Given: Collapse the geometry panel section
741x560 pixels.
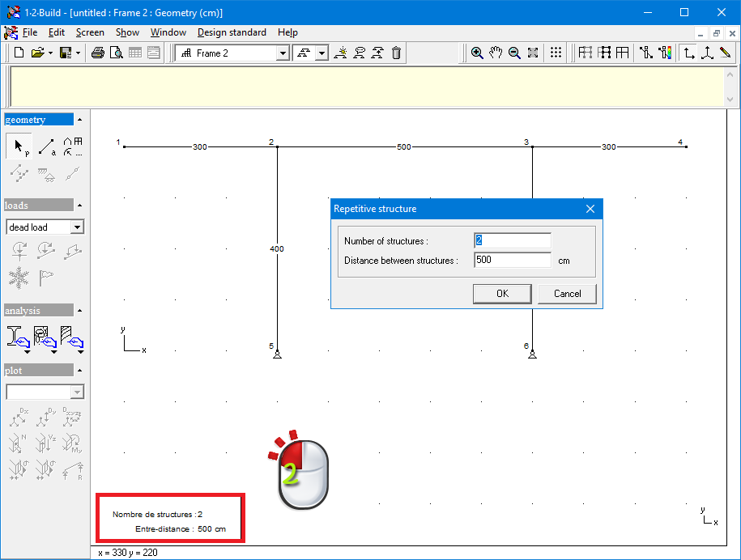Looking at the screenshot, I should click(x=79, y=120).
